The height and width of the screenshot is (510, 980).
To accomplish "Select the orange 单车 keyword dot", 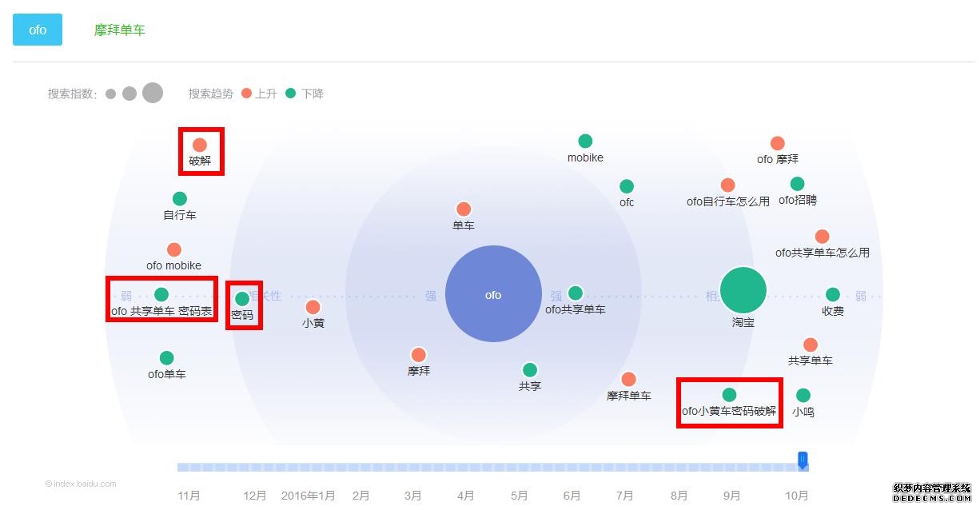I will (x=464, y=209).
